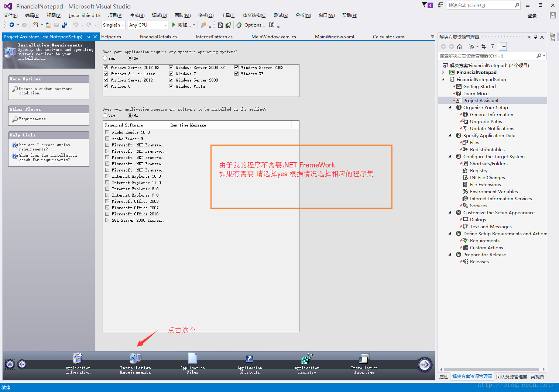Click the Sync with Active Document icon
Image resolution: width=559 pixels, height=392 pixels.
[x=484, y=46]
